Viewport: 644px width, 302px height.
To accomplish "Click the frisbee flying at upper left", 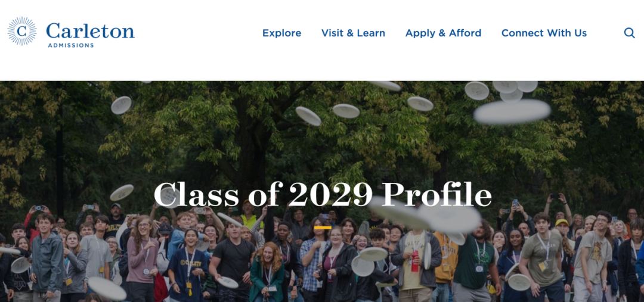I will point(121,105).
